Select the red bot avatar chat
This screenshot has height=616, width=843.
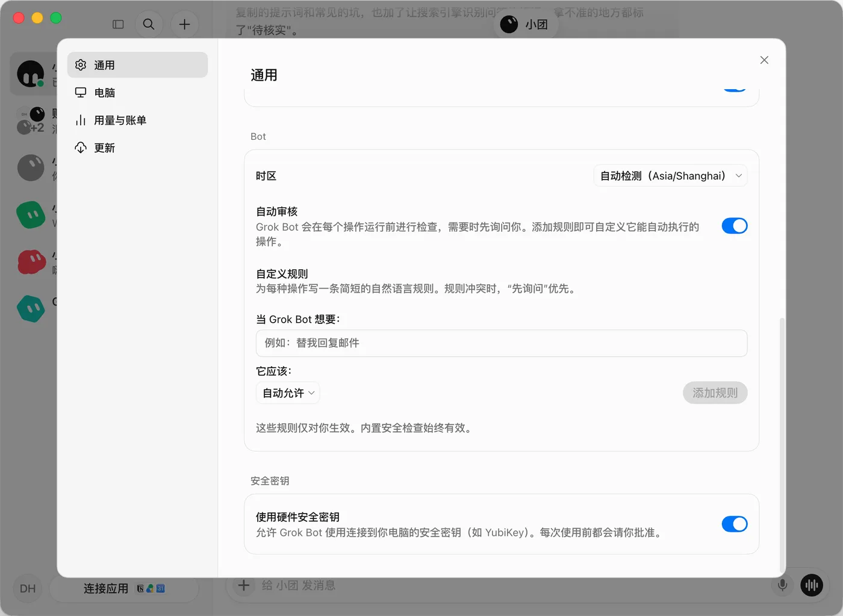pyautogui.click(x=31, y=263)
